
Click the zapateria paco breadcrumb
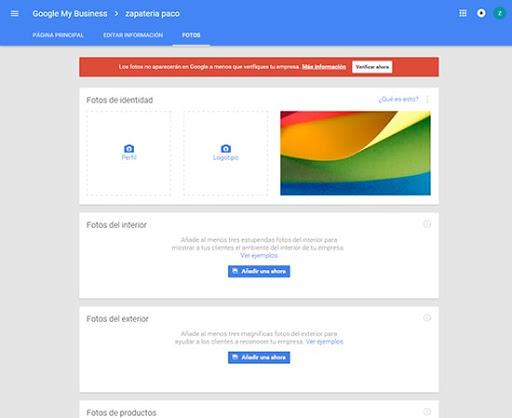[x=152, y=14]
